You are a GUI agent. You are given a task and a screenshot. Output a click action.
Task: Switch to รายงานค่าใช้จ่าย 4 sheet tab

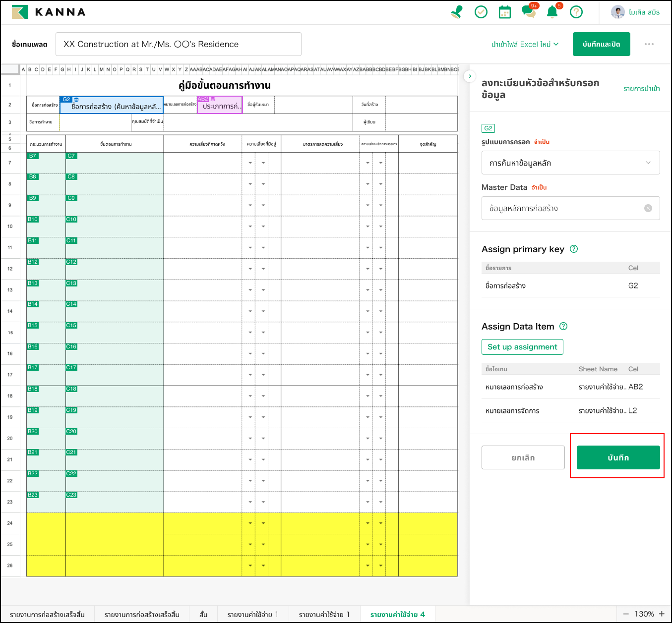pos(397,614)
